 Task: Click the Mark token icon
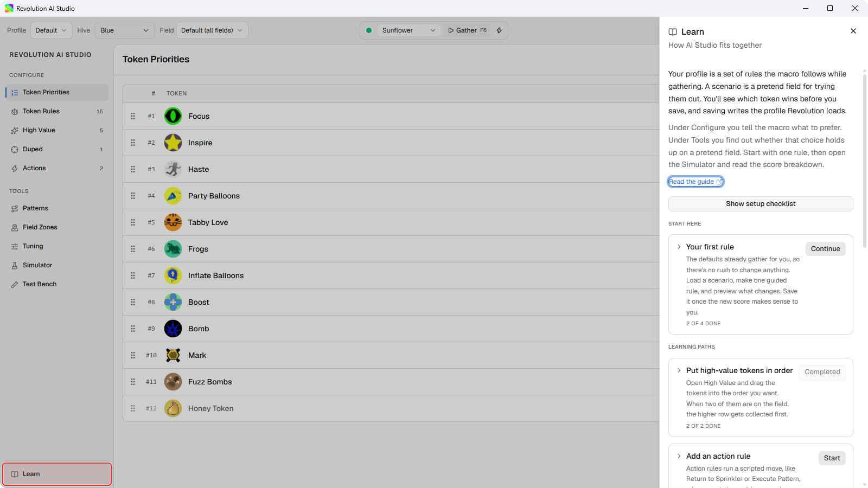173,355
